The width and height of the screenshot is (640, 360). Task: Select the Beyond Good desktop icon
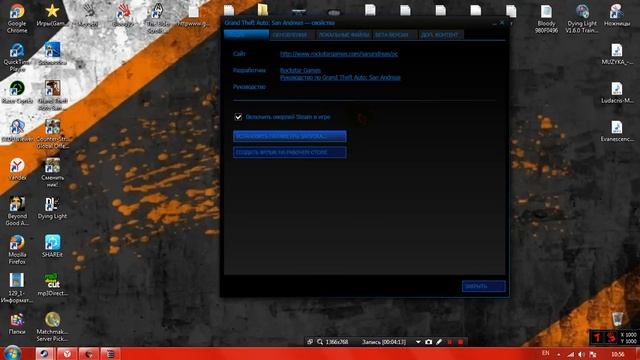click(17, 211)
